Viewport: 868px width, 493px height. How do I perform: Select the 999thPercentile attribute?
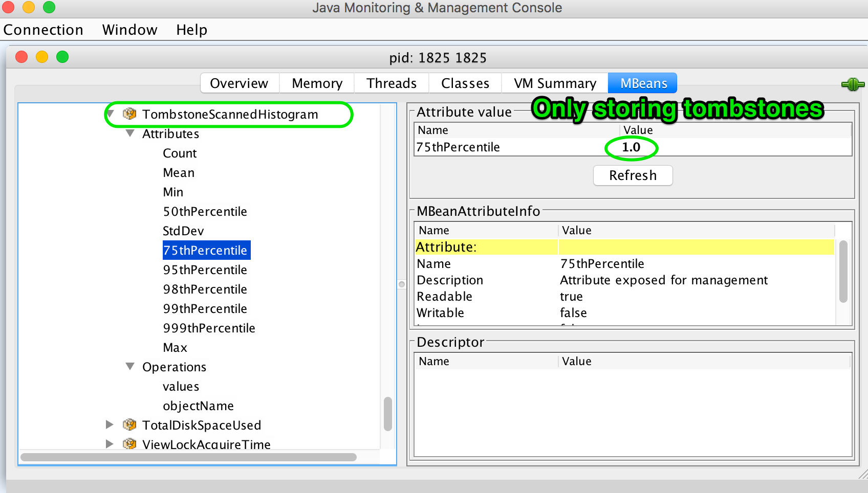click(209, 328)
